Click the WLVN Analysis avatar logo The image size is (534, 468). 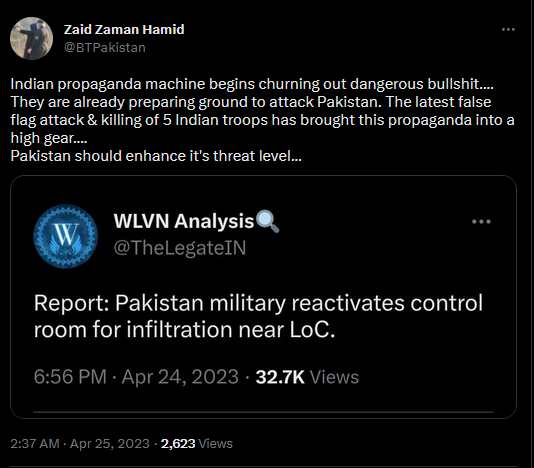66,236
